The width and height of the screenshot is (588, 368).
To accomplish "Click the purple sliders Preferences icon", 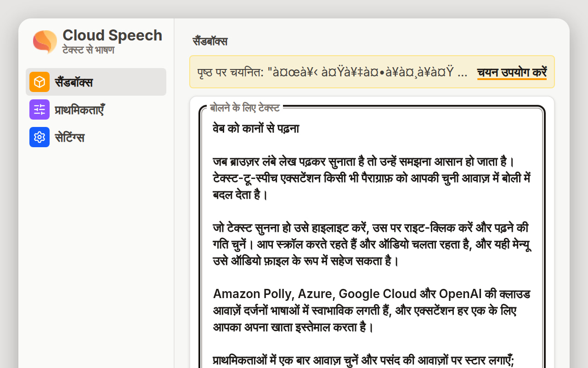I will pos(40,109).
